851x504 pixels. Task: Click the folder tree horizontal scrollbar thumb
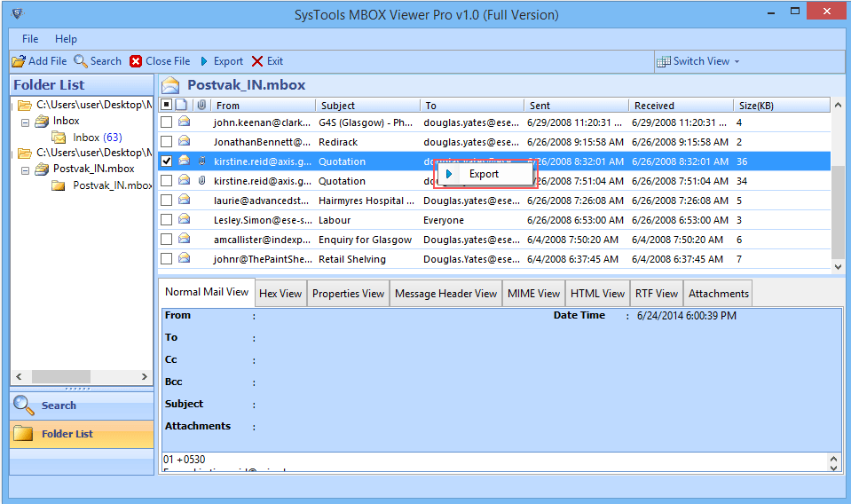[60, 376]
